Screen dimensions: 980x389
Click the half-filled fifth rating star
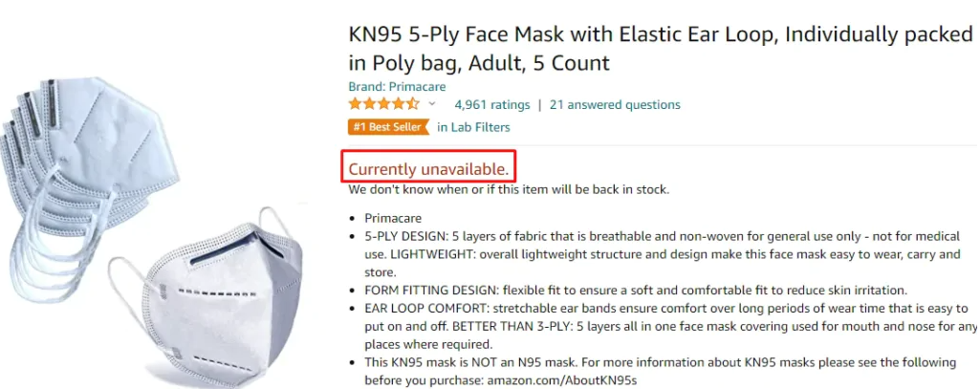(x=413, y=104)
